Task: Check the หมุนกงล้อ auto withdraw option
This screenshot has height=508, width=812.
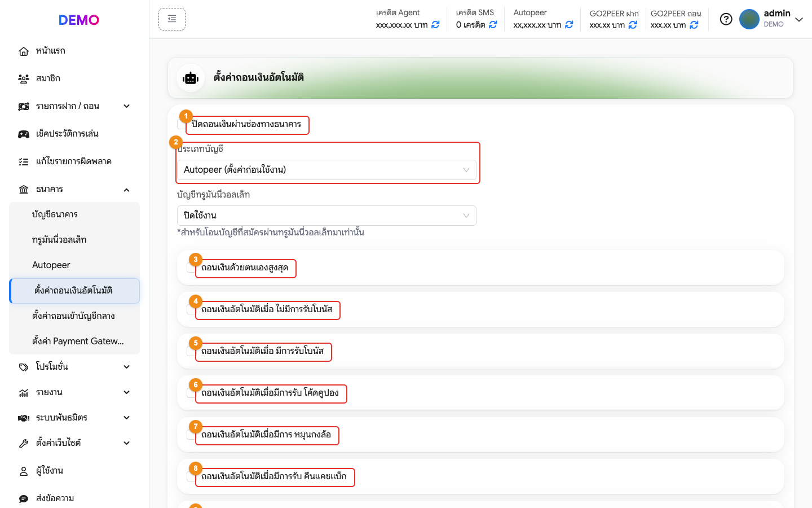Action: point(191,435)
